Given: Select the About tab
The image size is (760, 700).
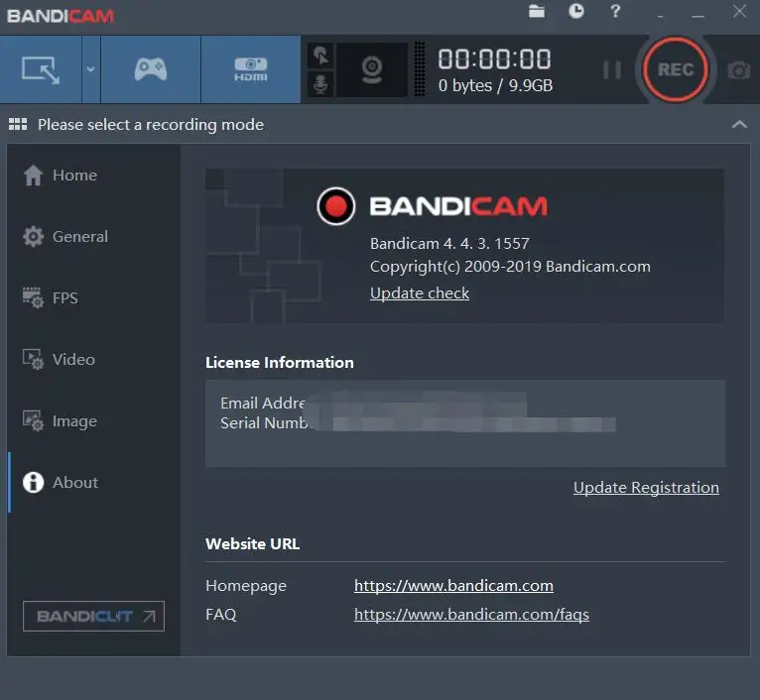Looking at the screenshot, I should click(x=61, y=483).
